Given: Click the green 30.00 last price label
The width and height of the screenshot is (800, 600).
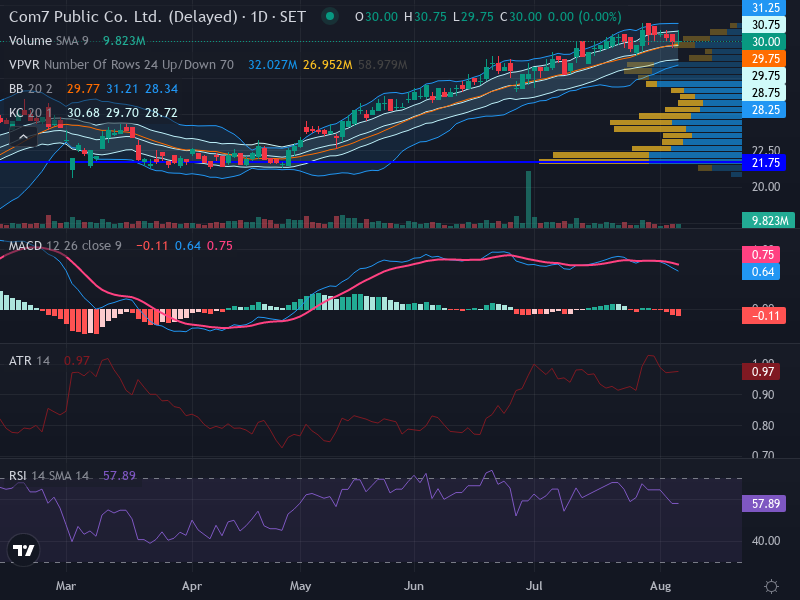Looking at the screenshot, I should [764, 42].
